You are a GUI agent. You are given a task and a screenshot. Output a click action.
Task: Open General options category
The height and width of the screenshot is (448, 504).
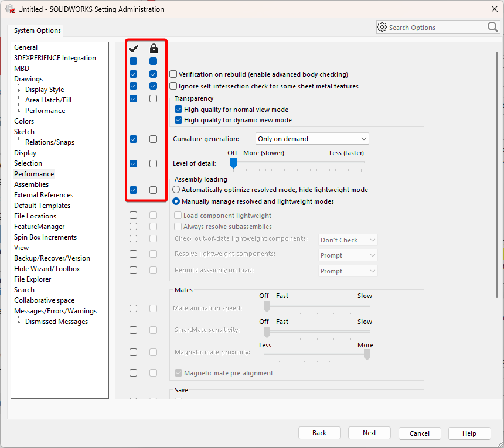click(26, 47)
